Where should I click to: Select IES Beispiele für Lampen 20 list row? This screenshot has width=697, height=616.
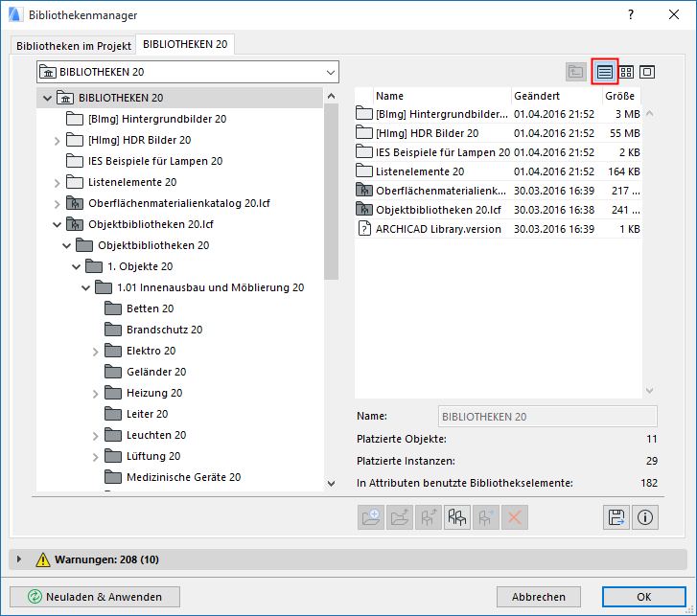[498, 152]
